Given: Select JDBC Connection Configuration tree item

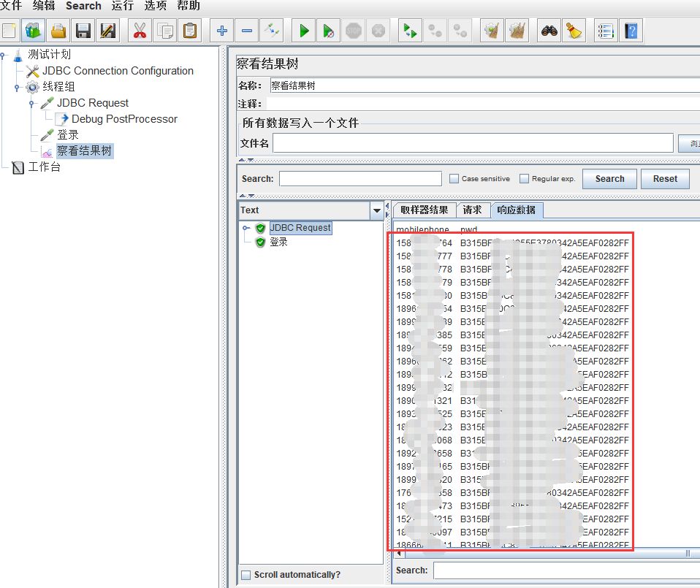Looking at the screenshot, I should (x=118, y=71).
